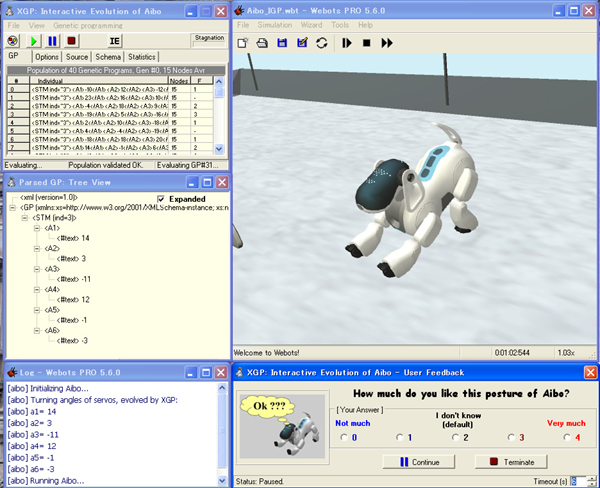Click the black Stop square in Webots toolbar
Viewport: 600px width, 488px height.
(x=367, y=43)
